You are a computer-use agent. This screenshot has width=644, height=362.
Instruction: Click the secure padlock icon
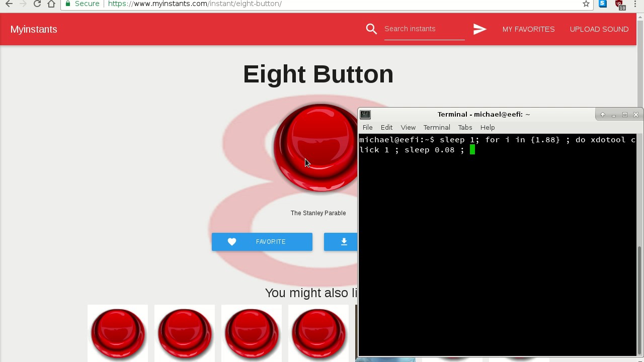pos(68,4)
